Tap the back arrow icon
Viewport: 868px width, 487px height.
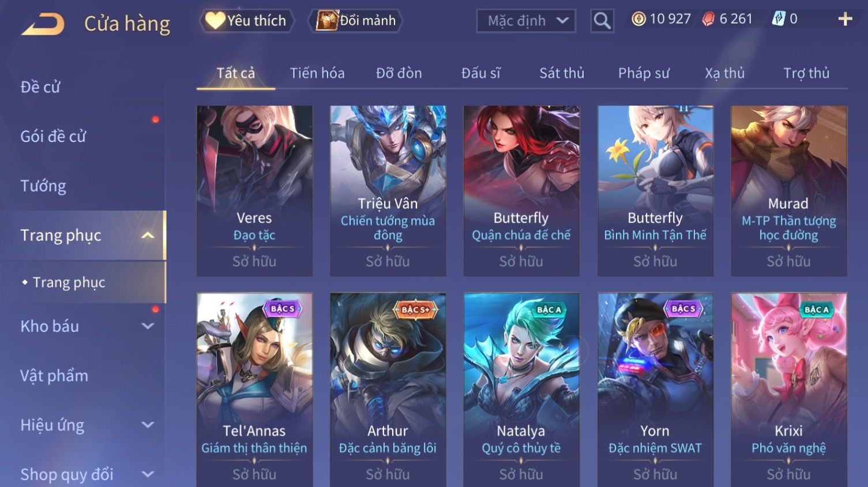point(43,24)
